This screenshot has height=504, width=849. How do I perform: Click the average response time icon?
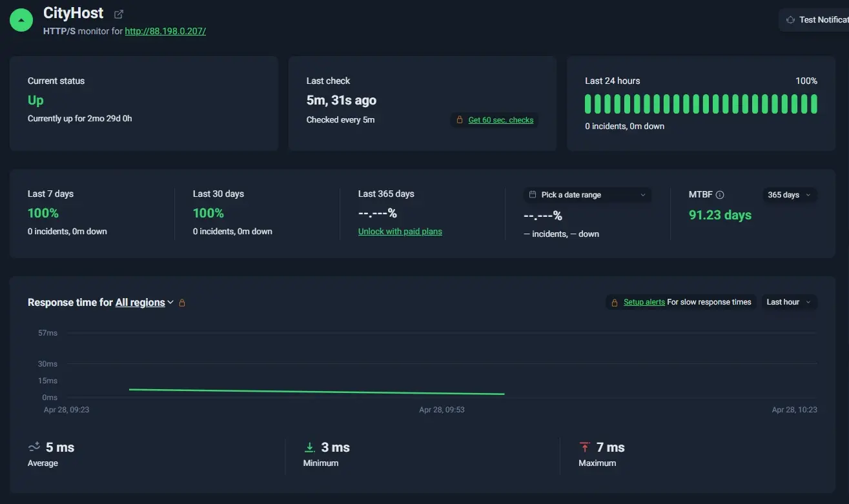click(34, 447)
